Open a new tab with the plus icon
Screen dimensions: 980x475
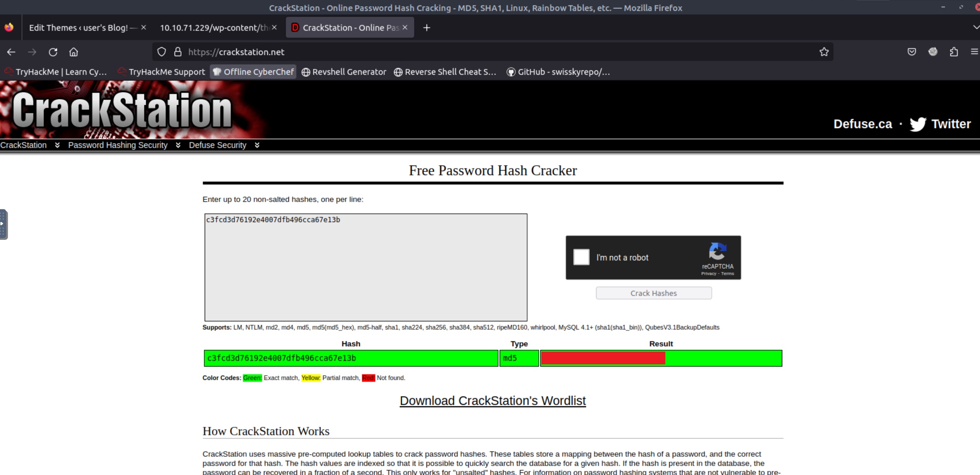[x=427, y=27]
